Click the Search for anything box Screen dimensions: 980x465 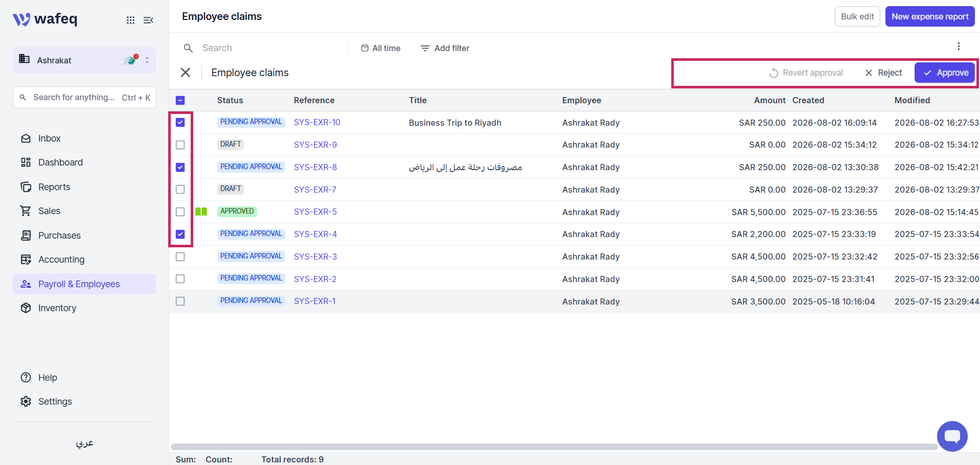point(84,98)
